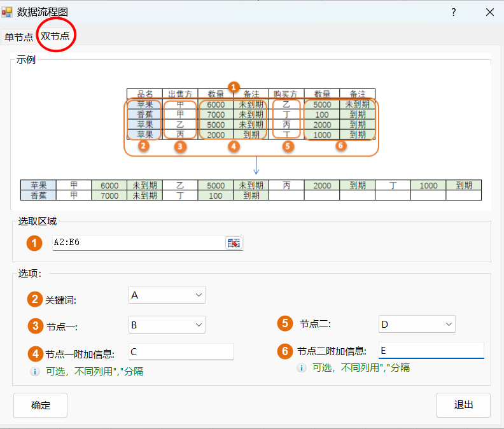Close the 数据流程图 dialog
Viewport: 504px width, 429px height.
[x=490, y=12]
